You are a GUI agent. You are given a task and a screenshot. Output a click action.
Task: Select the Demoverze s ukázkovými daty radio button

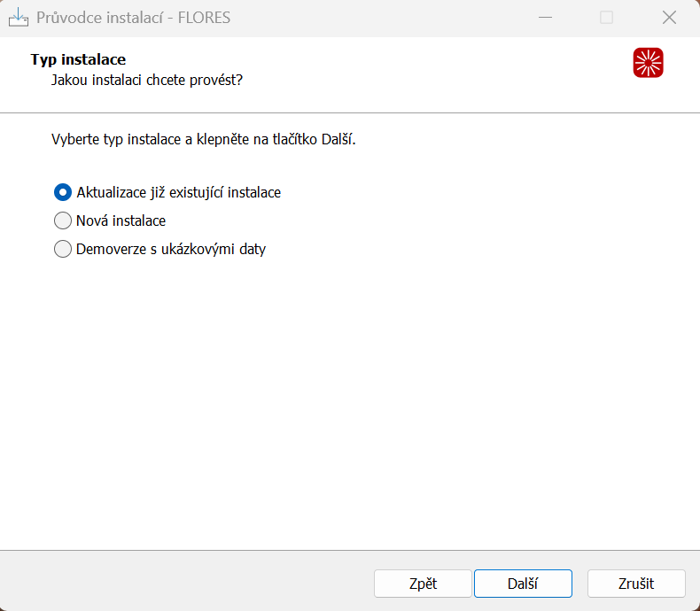click(x=63, y=249)
